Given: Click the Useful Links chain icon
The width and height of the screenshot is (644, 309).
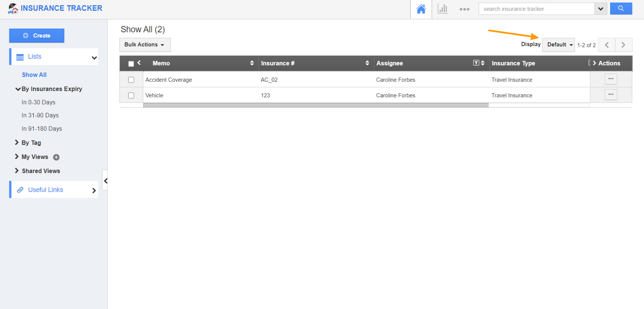Looking at the screenshot, I should click(20, 190).
